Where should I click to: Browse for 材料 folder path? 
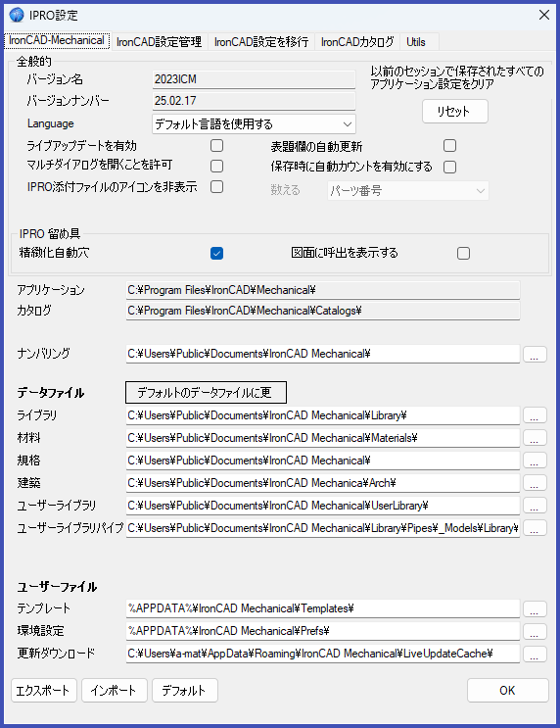coord(535,438)
